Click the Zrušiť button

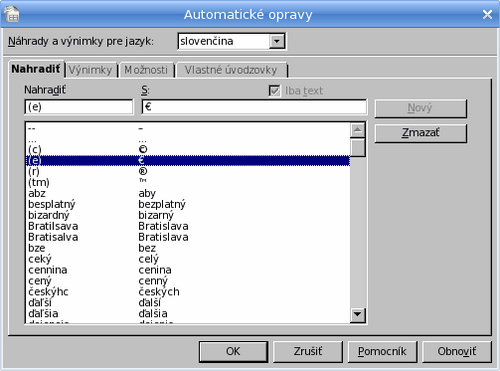tap(308, 351)
